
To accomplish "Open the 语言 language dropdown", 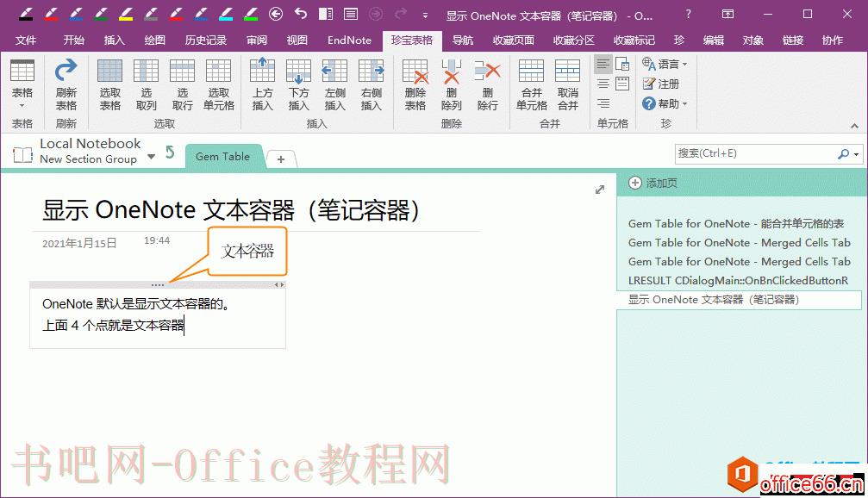I will (x=665, y=64).
